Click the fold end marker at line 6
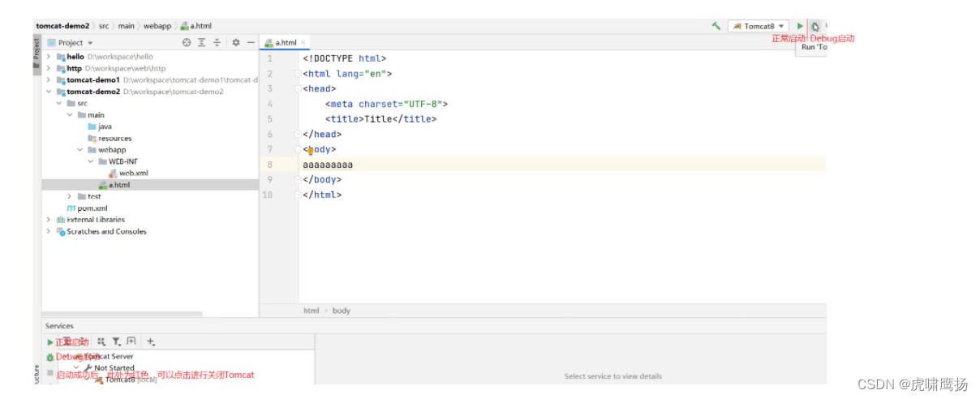Image resolution: width=980 pixels, height=399 pixels. 298,135
